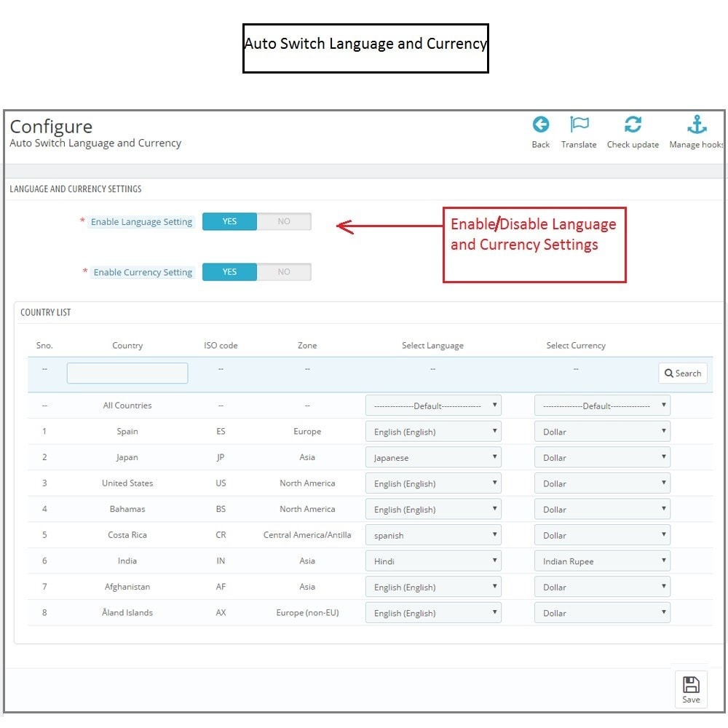Open Costa Rica currency dropdown

pyautogui.click(x=602, y=535)
